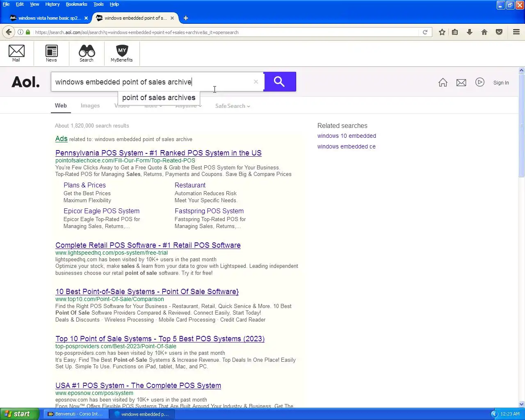
Task: Open the AOL home icon beside Sign In
Action: click(443, 82)
